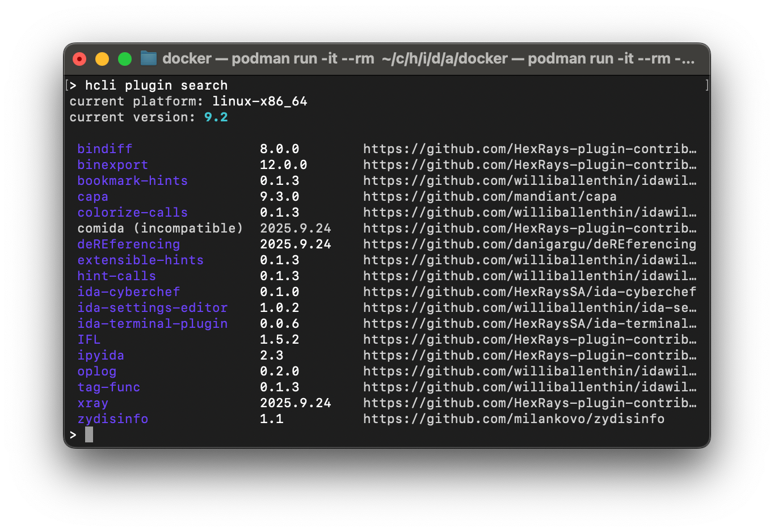
Task: Click the terminal cursor at the prompt
Action: coord(89,435)
